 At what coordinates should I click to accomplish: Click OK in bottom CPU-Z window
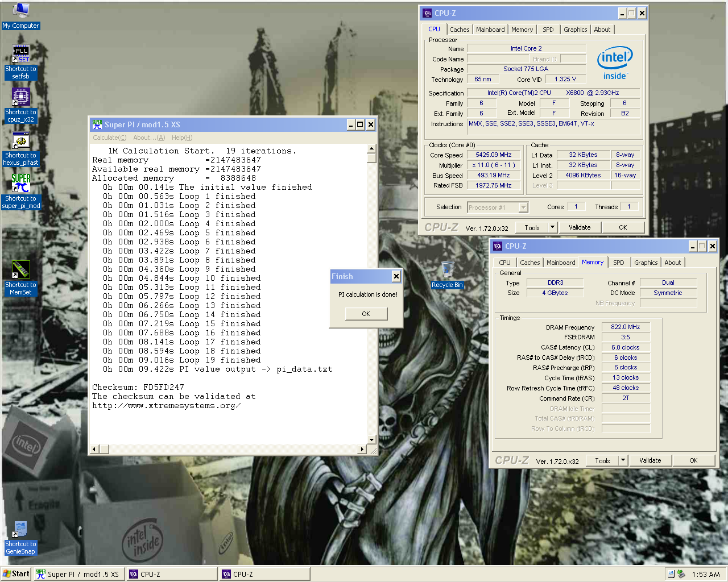[693, 460]
